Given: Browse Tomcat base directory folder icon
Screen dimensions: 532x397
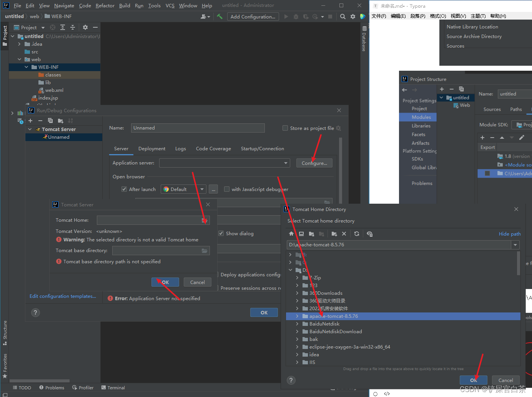Looking at the screenshot, I should [204, 251].
